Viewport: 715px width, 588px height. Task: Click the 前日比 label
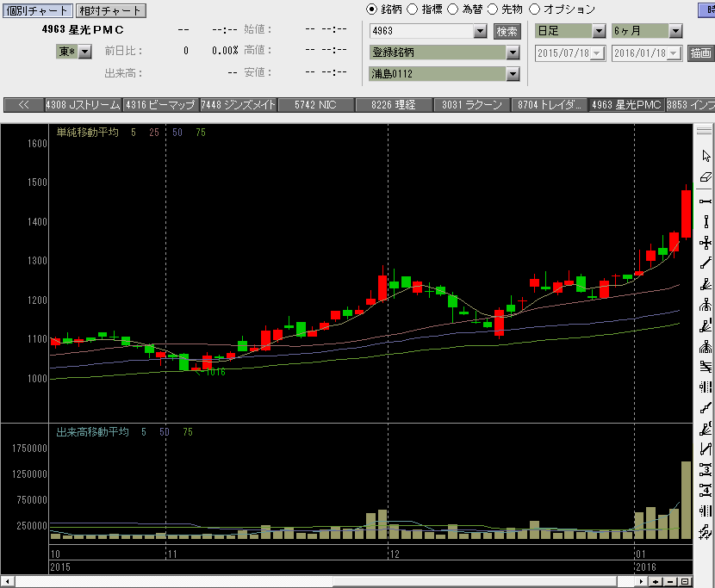tap(123, 51)
